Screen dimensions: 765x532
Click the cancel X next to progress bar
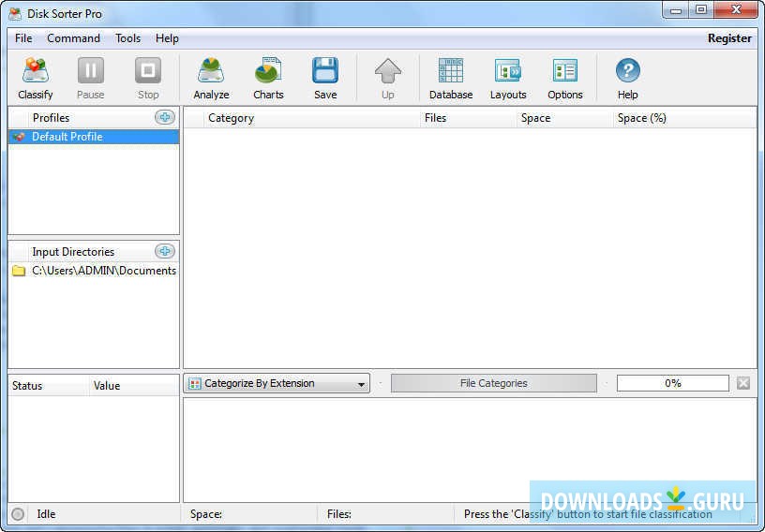click(743, 383)
